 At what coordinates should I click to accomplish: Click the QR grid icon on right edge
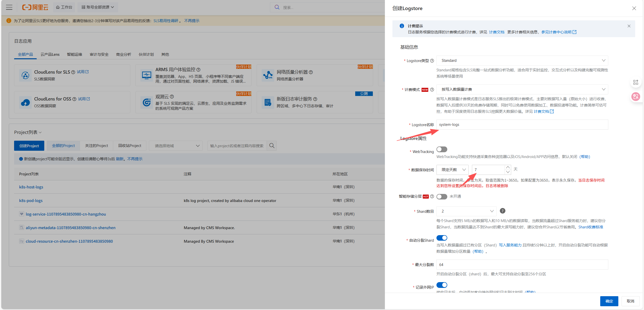point(635,82)
